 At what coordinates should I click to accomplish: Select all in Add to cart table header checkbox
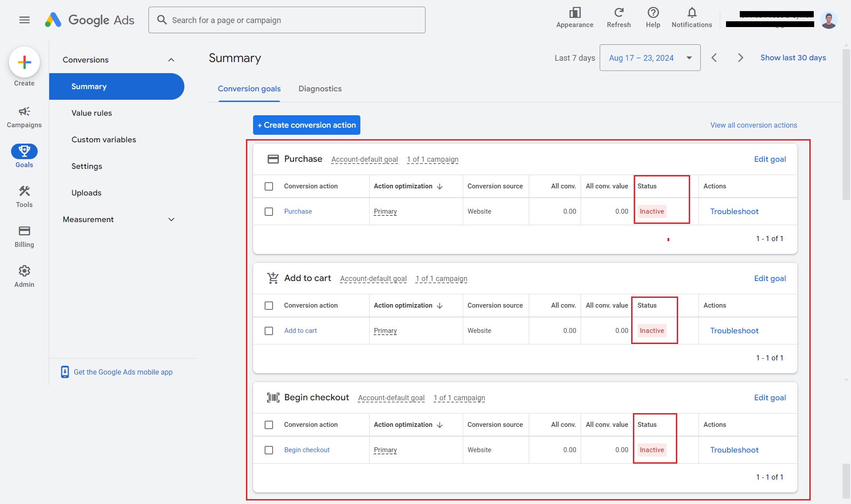coord(269,306)
